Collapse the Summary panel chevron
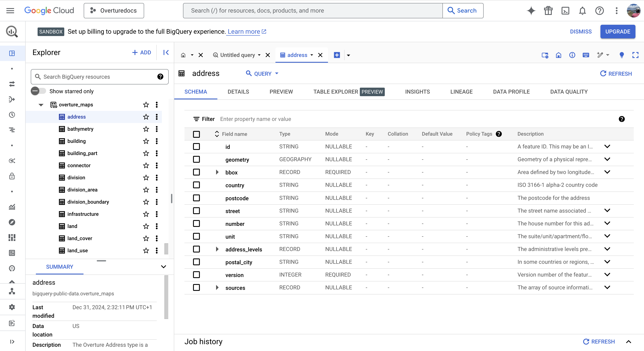 click(x=164, y=267)
